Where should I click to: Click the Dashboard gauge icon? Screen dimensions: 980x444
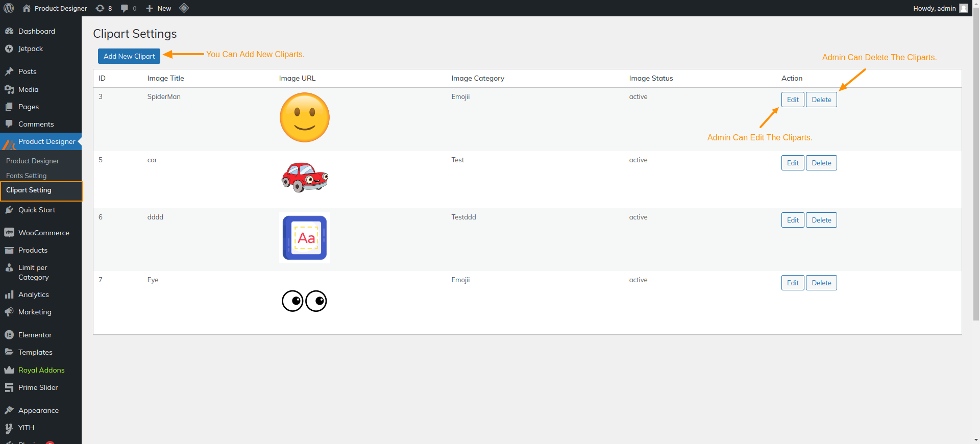[x=9, y=31]
